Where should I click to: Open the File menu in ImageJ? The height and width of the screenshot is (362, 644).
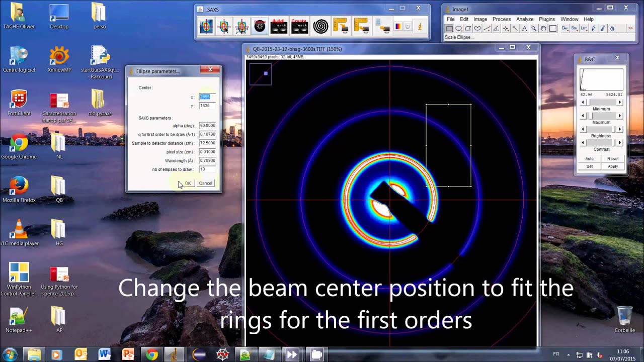pos(451,19)
